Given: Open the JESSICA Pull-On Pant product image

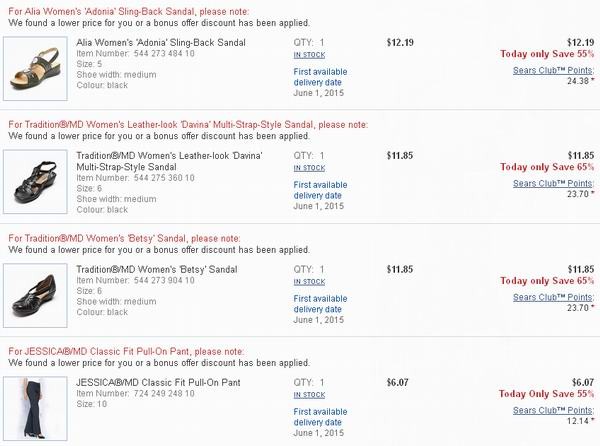Looking at the screenshot, I should [35, 409].
